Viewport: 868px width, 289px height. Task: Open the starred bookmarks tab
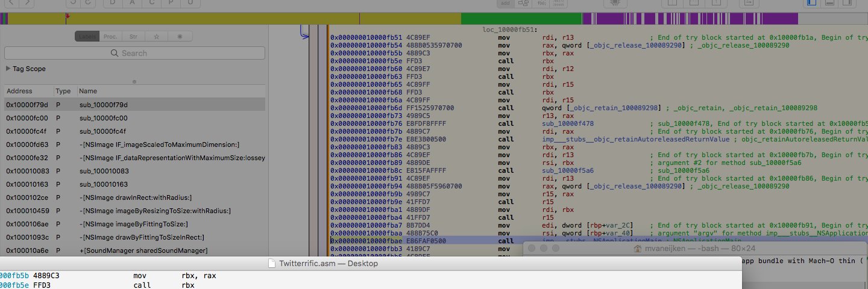[156, 36]
